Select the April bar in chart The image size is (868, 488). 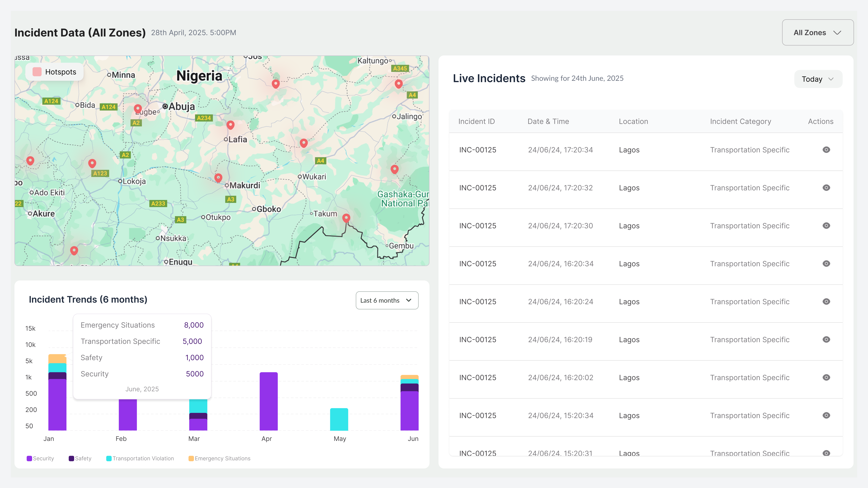pyautogui.click(x=269, y=401)
